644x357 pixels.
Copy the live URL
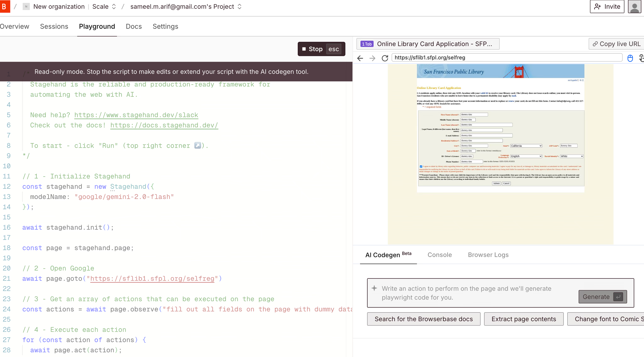[616, 44]
